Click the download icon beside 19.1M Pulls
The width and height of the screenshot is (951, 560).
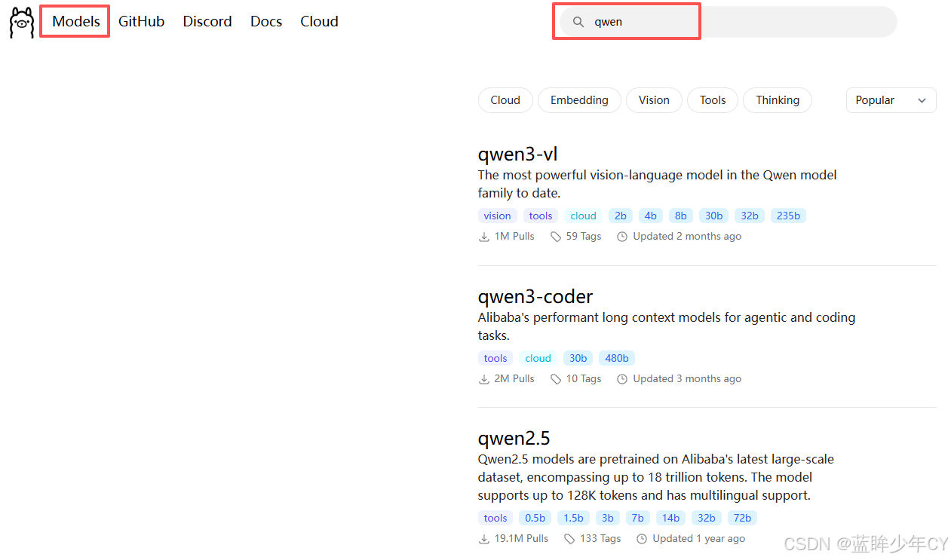(484, 539)
